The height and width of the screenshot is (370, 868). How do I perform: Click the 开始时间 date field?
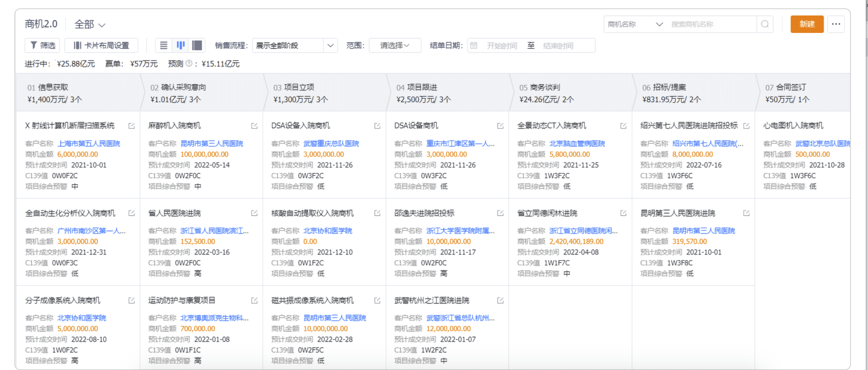502,46
